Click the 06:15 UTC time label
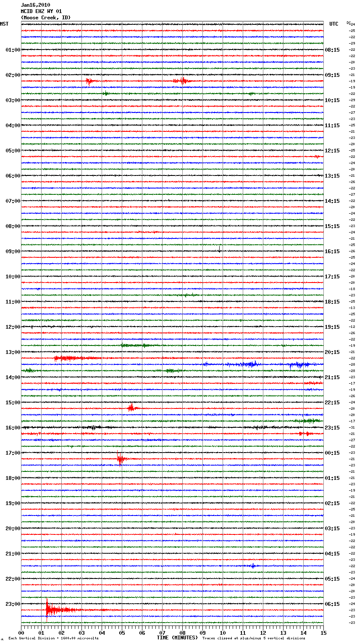 332,604
